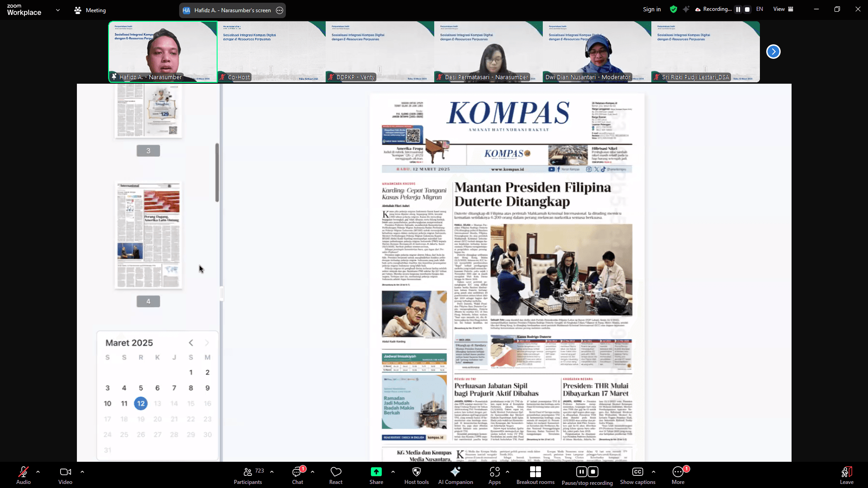
Task: Select Hafidz A. - Narasumber video tile
Action: (x=163, y=52)
